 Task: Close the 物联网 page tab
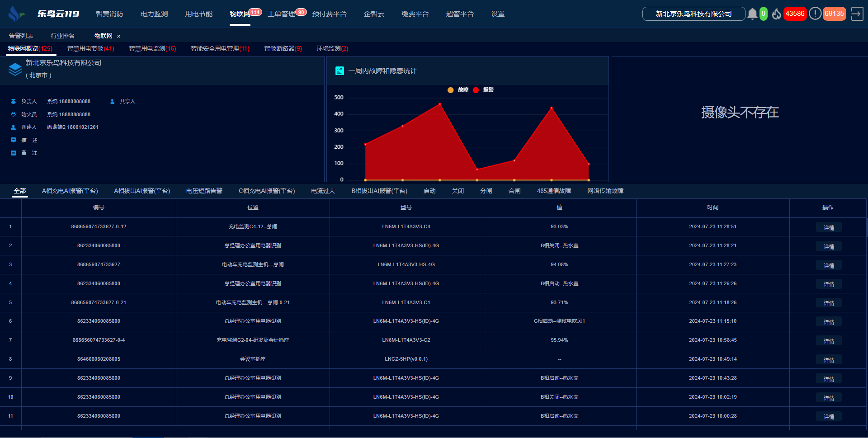[x=119, y=36]
